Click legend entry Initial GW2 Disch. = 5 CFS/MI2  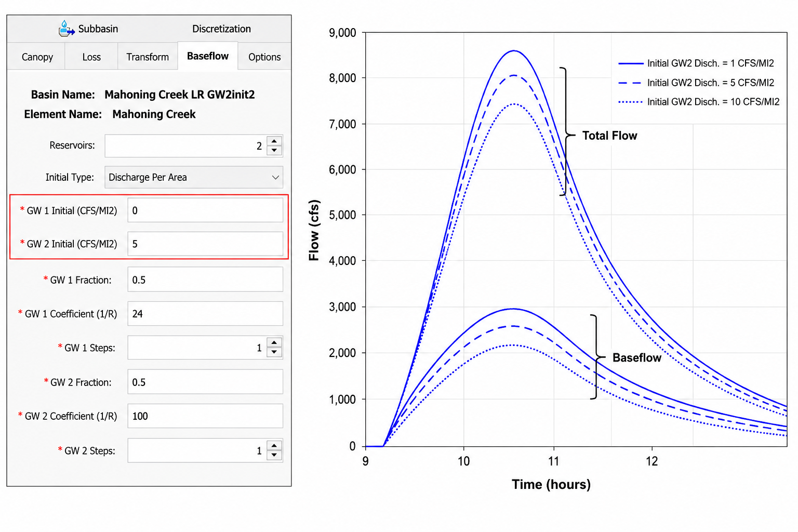point(696,83)
